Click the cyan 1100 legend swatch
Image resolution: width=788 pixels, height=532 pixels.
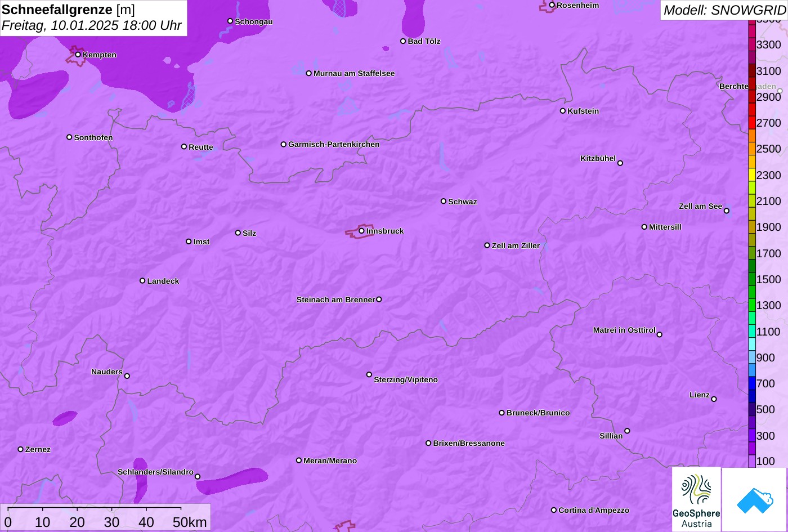pos(752,332)
